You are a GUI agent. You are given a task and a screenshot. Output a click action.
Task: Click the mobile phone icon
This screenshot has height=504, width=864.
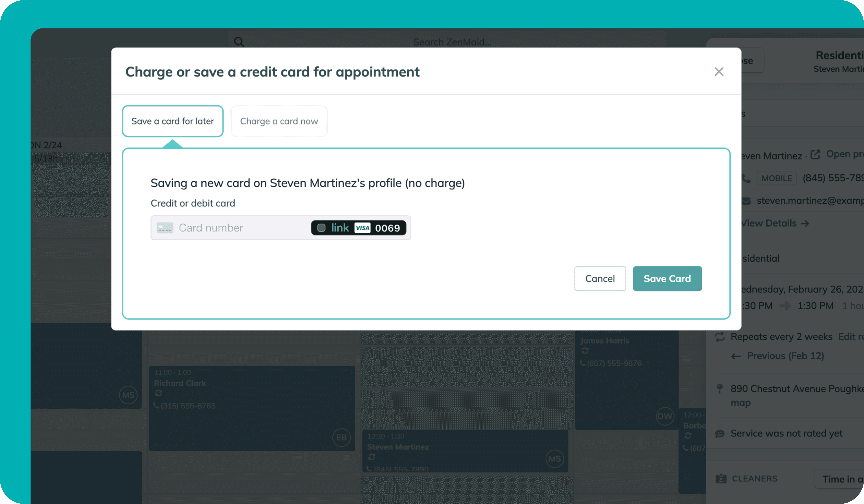(x=746, y=178)
